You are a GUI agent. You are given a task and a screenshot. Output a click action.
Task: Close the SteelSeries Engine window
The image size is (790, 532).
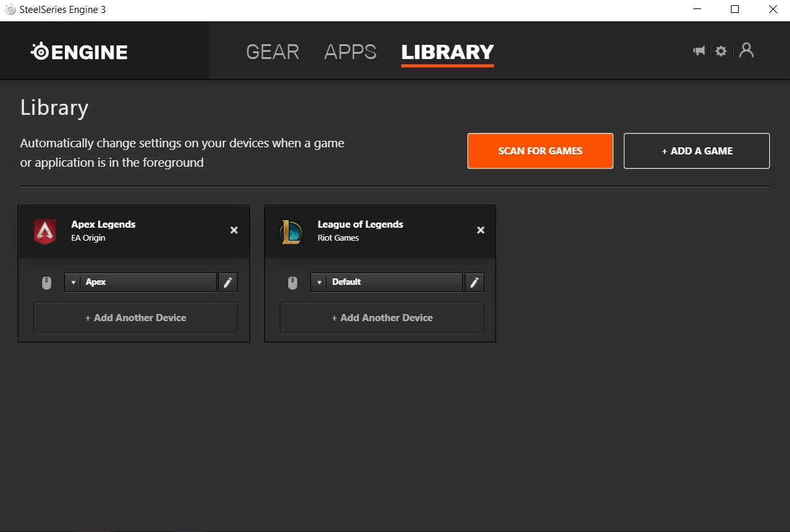[772, 10]
